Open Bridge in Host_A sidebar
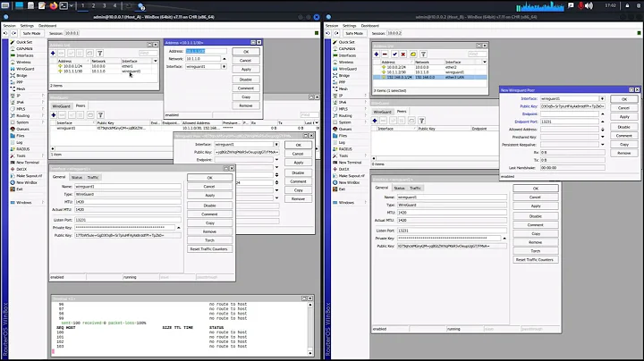The width and height of the screenshot is (644, 361). [21, 75]
